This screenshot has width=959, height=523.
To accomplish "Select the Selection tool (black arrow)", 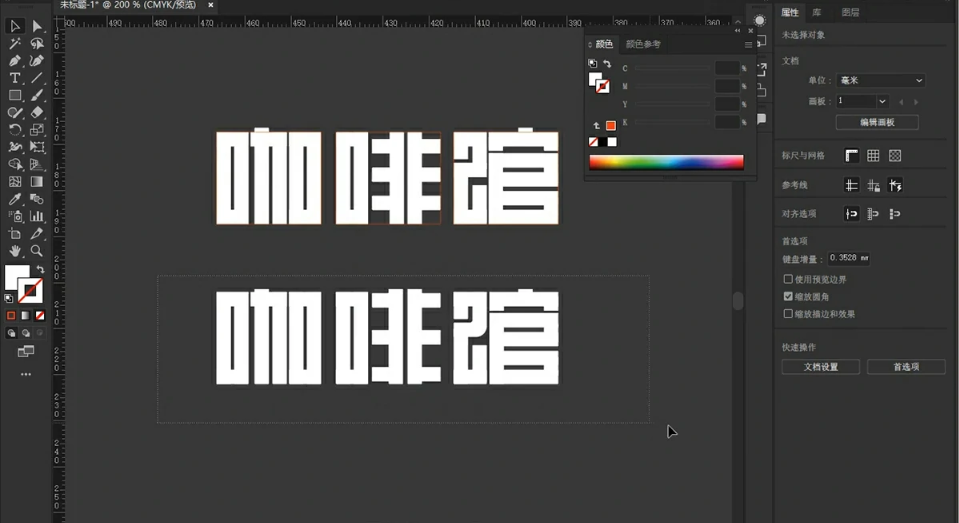I will pos(15,26).
